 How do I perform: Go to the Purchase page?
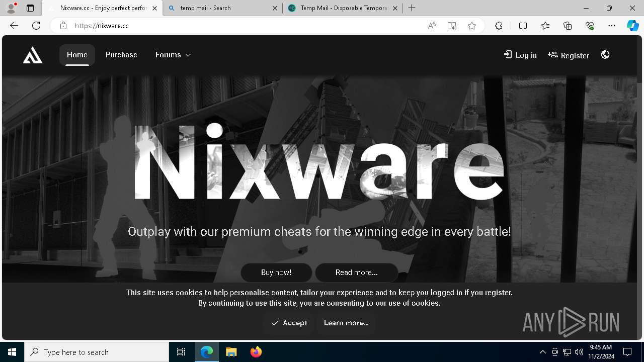(x=121, y=55)
